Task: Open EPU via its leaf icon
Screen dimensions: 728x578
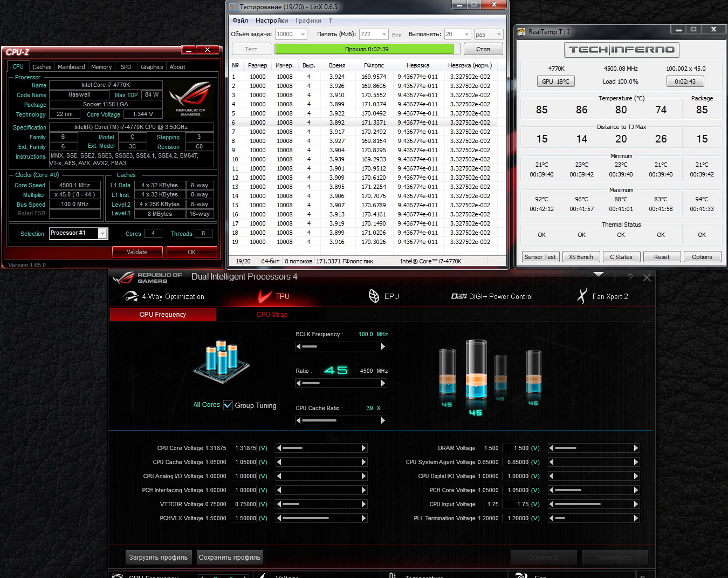Action: coord(374,296)
